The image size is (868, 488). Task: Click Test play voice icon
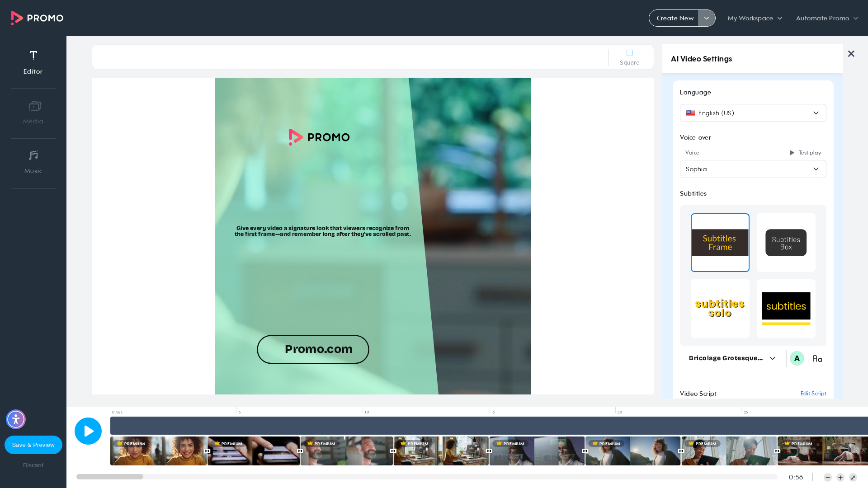(x=792, y=153)
